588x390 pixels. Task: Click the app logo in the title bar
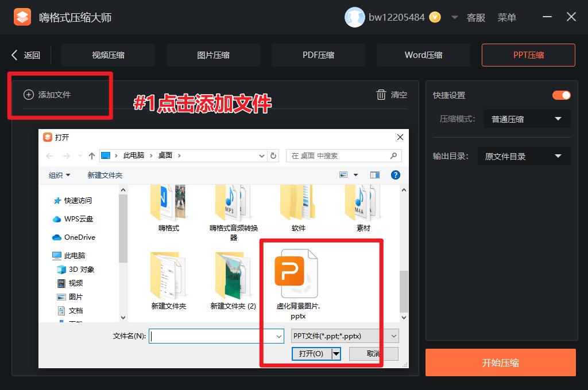(22, 17)
